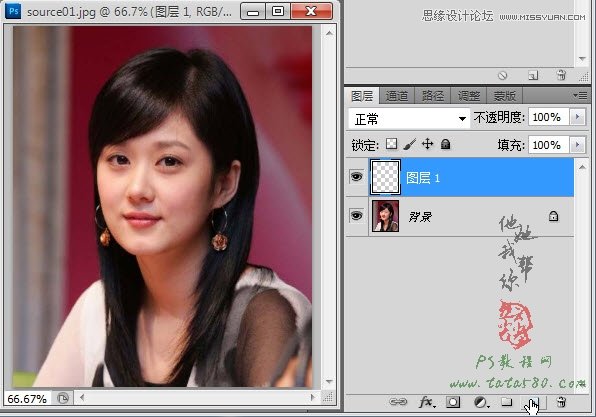Delete layer with Layers panel trash icon

(x=561, y=402)
